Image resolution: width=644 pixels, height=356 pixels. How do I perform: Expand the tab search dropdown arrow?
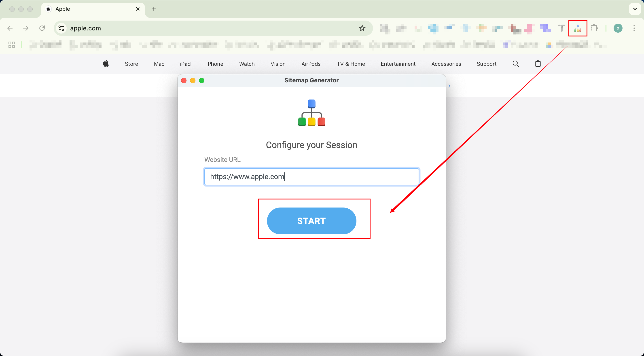pyautogui.click(x=635, y=9)
